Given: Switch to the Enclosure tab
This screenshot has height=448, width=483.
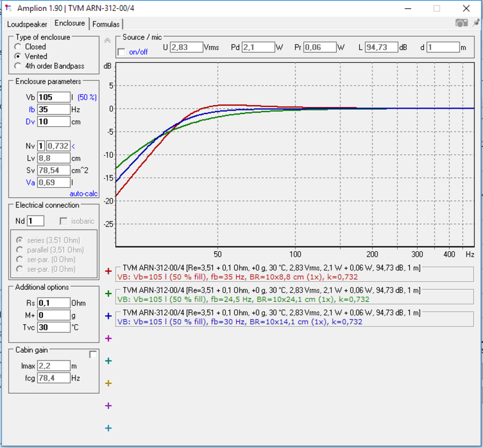Looking at the screenshot, I should [69, 23].
